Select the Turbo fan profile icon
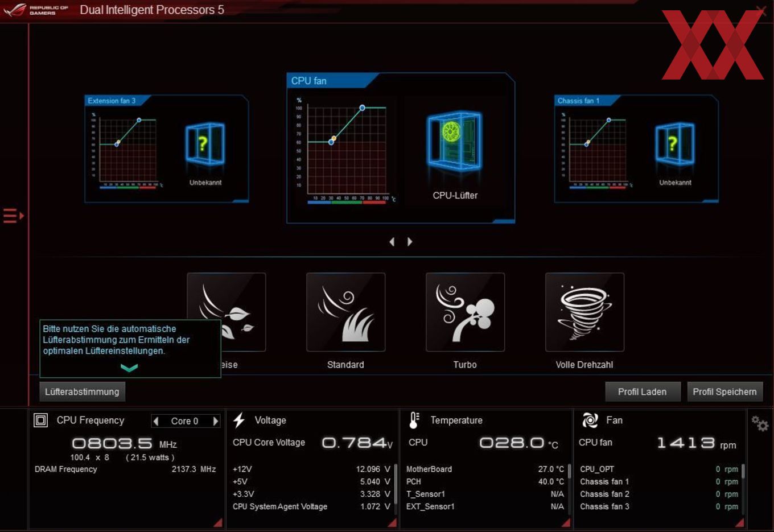 pyautogui.click(x=465, y=312)
